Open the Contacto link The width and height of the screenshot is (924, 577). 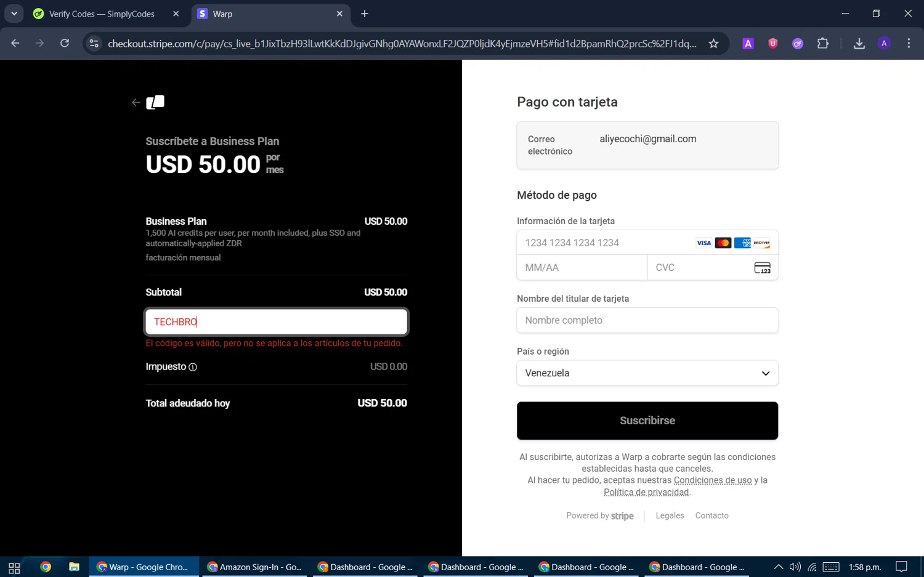pyautogui.click(x=711, y=515)
